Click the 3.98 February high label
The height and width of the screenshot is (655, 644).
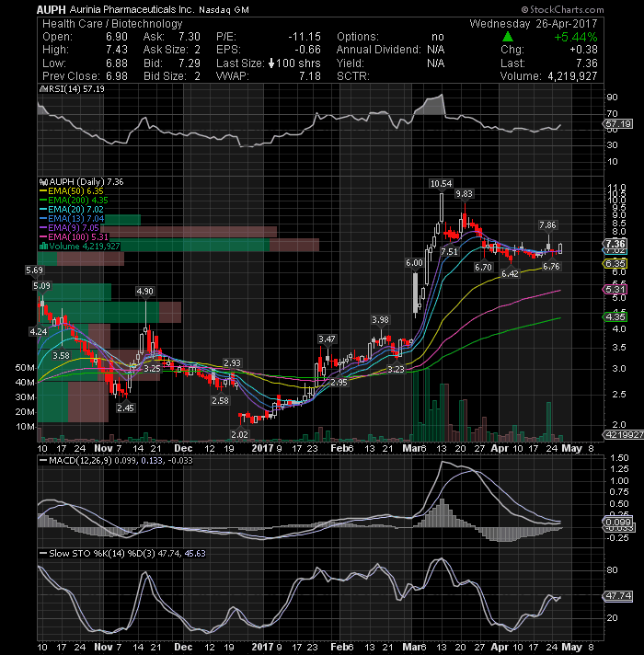(x=380, y=320)
